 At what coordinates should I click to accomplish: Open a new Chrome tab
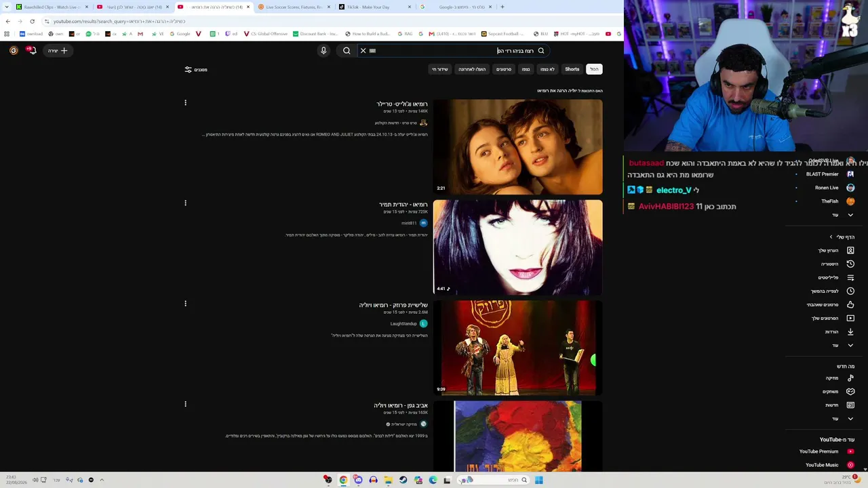(x=502, y=7)
